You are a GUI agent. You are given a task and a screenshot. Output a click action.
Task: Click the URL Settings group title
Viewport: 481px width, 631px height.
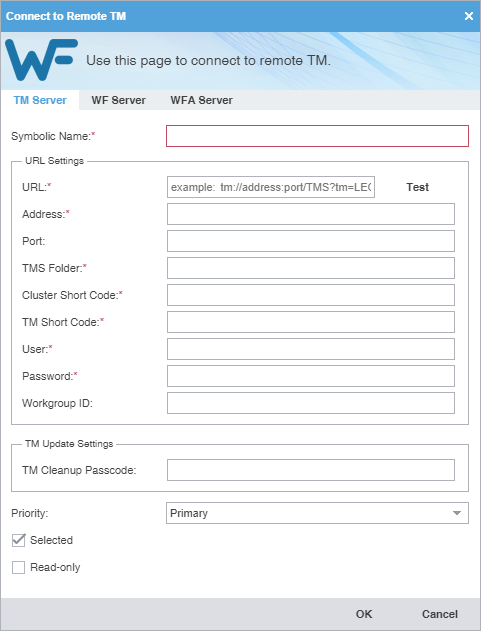tap(54, 161)
